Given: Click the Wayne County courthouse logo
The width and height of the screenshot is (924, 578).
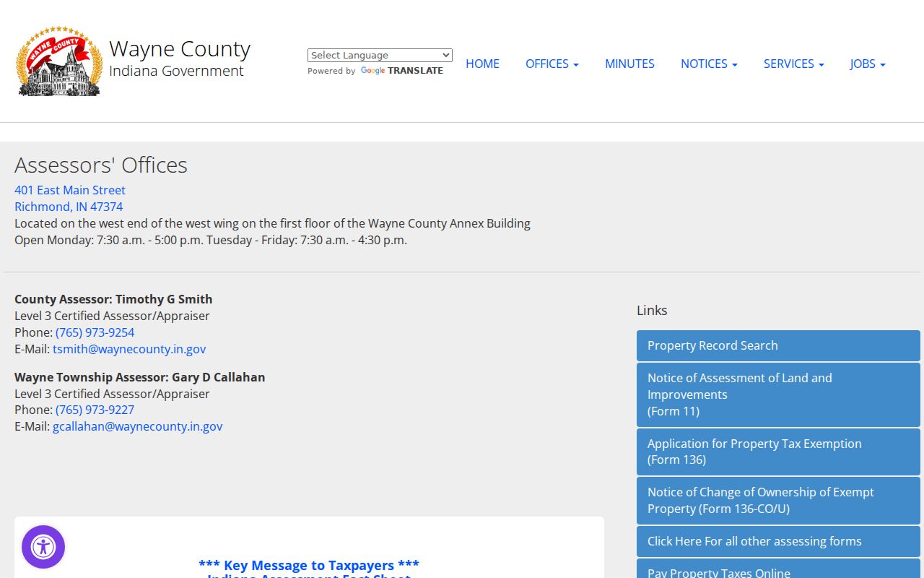Looking at the screenshot, I should [59, 61].
